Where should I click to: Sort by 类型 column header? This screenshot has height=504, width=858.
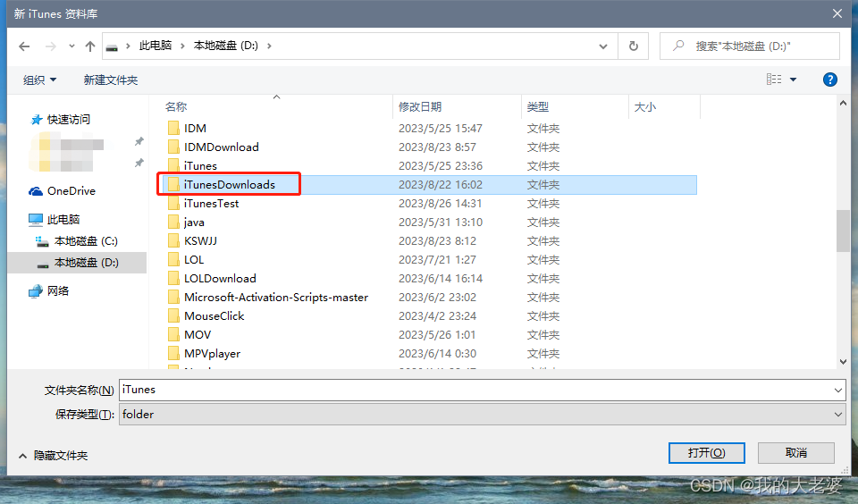(538, 106)
